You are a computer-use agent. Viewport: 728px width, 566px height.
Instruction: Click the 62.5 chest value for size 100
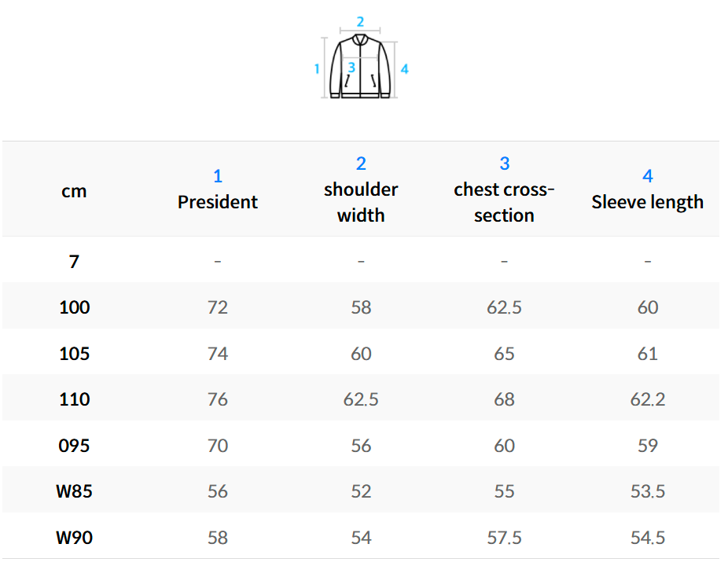click(504, 307)
